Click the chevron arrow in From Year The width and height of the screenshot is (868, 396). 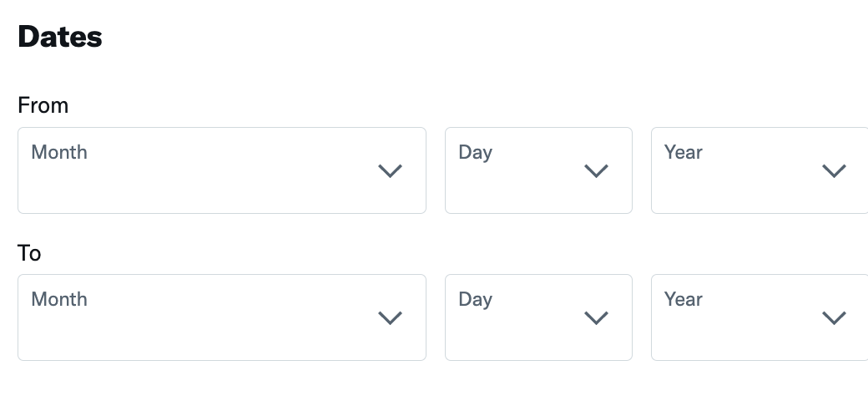835,171
